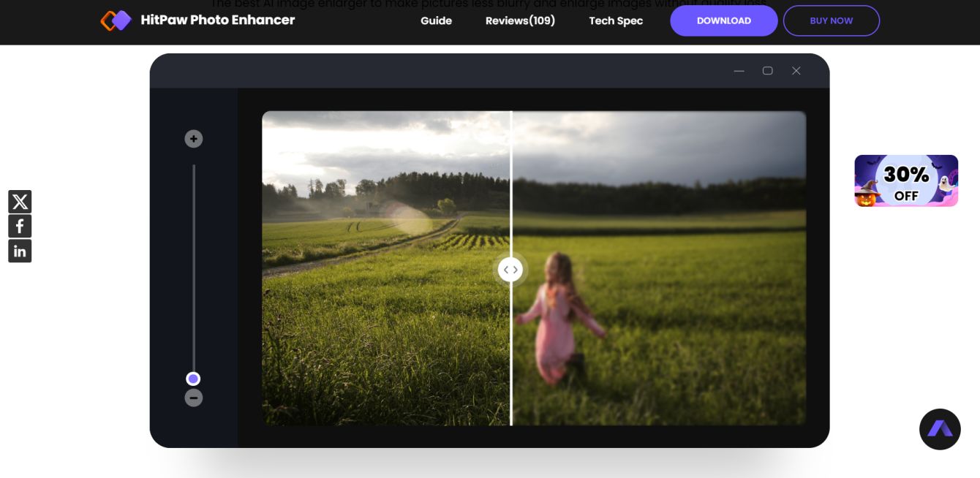The height and width of the screenshot is (478, 980).
Task: Click the scroll-to-top round button
Action: 940,429
